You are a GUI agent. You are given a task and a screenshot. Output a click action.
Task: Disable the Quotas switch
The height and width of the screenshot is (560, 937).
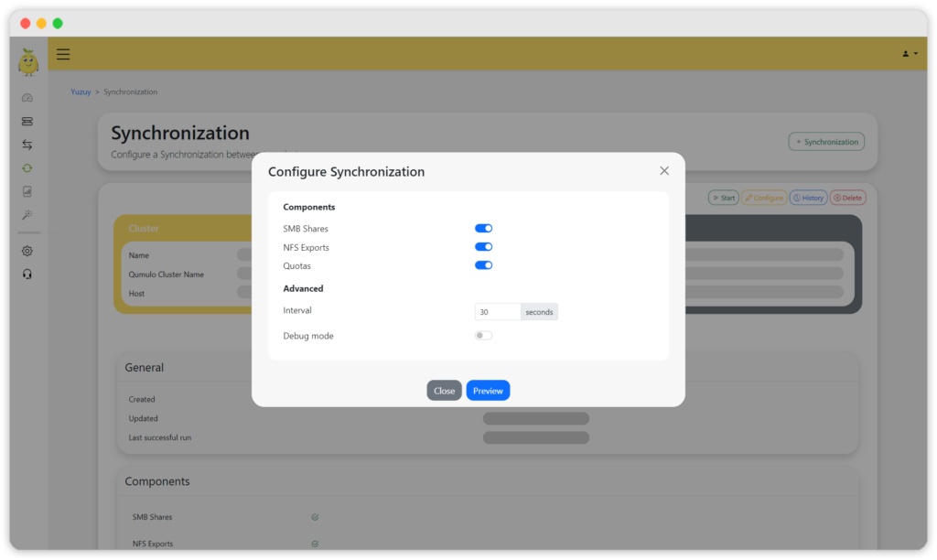pyautogui.click(x=483, y=265)
